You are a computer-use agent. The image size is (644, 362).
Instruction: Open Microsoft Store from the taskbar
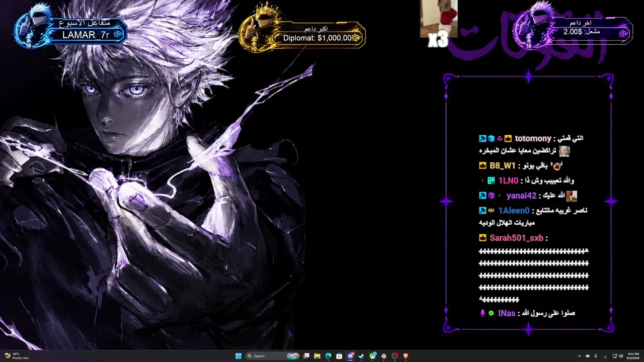[340, 356]
